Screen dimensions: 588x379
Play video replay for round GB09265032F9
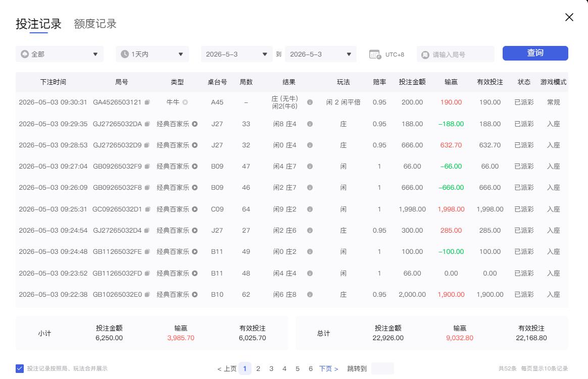point(194,166)
